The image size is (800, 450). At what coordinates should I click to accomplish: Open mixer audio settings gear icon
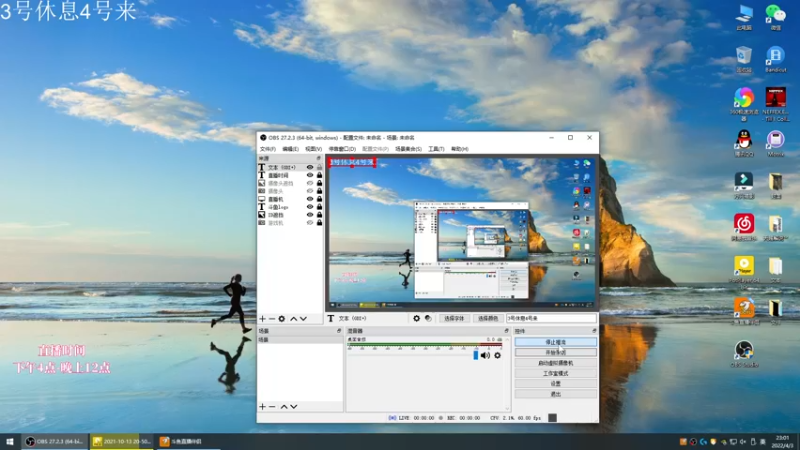coord(497,355)
